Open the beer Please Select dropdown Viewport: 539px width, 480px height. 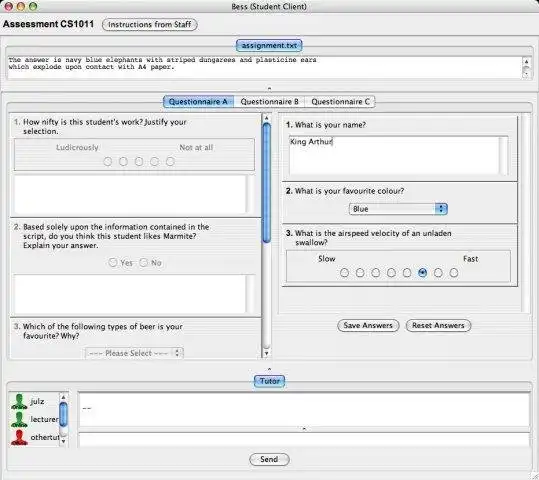click(x=134, y=353)
